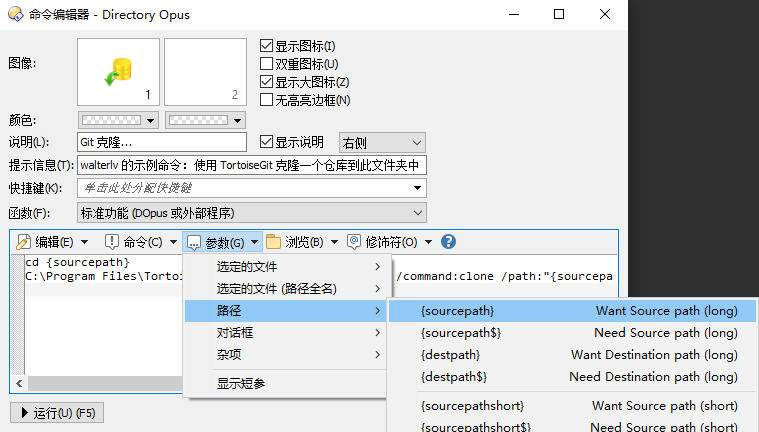
Task: Insert {sourcepath$} Need Source path
Action: pos(572,333)
